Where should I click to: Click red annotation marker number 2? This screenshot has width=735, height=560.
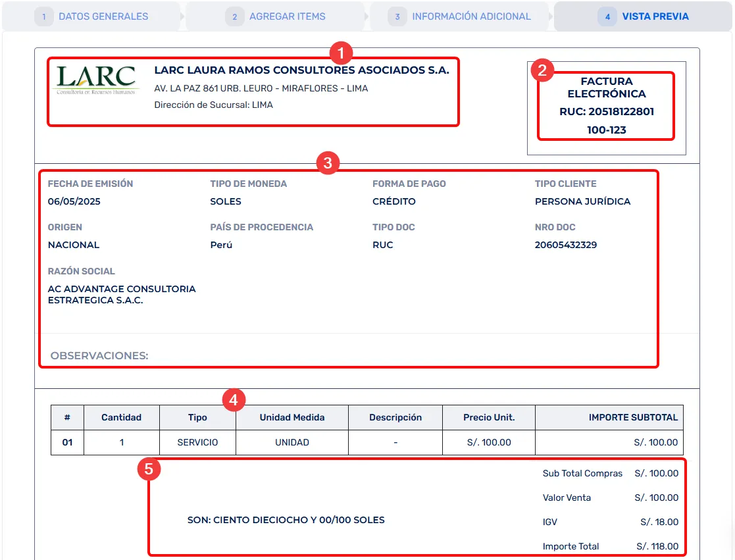click(542, 69)
